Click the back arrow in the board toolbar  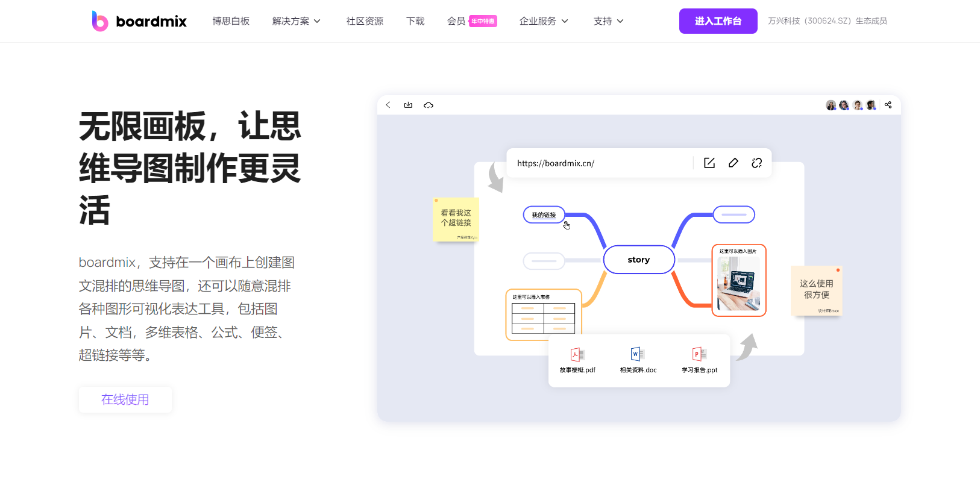point(388,105)
